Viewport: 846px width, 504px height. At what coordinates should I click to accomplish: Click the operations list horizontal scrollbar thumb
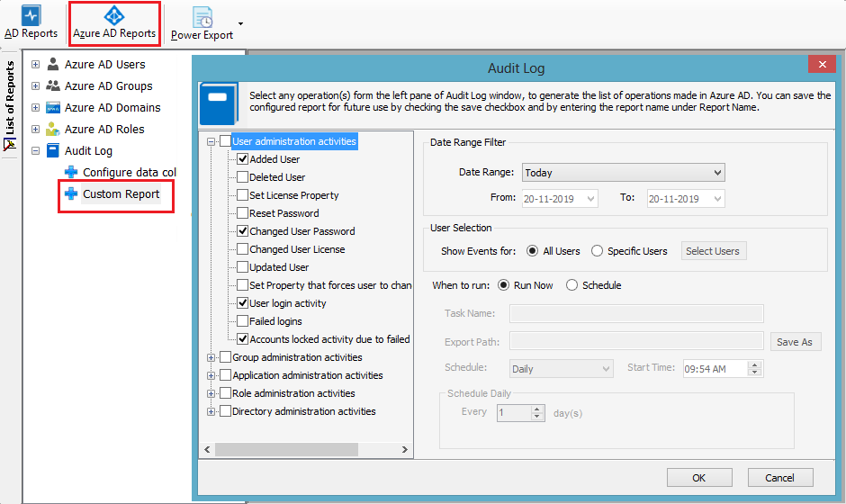286,449
